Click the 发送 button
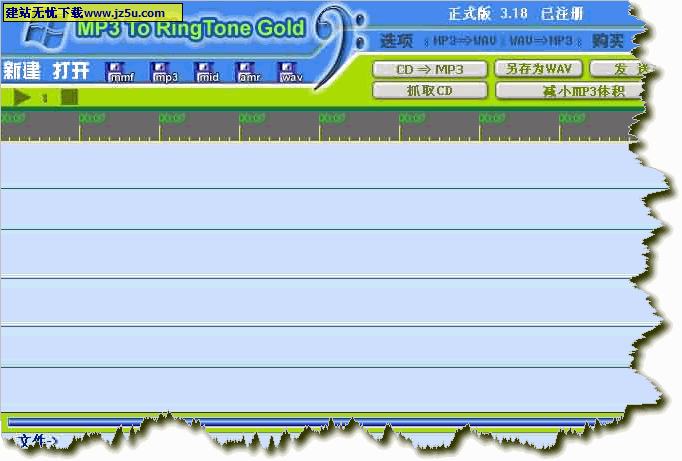 coord(619,69)
